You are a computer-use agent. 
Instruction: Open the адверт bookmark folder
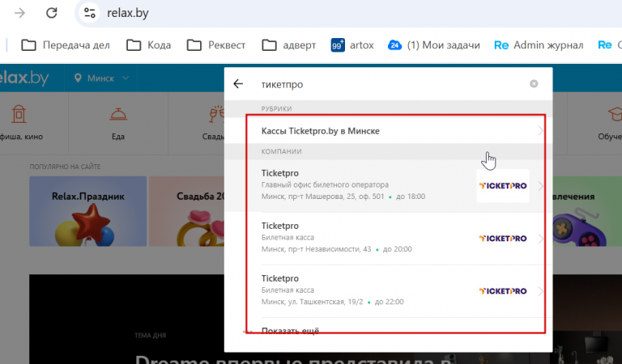[289, 45]
